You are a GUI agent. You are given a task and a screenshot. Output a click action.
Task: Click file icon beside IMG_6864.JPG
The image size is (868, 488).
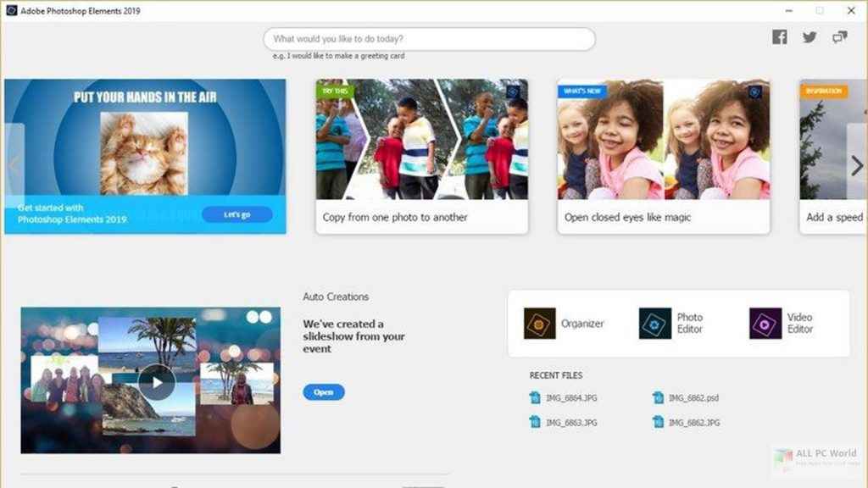click(535, 397)
